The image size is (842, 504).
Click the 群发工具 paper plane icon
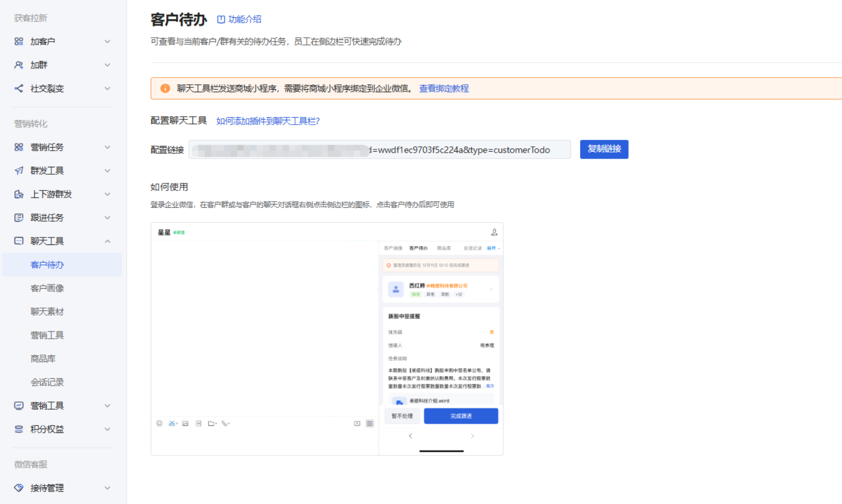coord(19,171)
